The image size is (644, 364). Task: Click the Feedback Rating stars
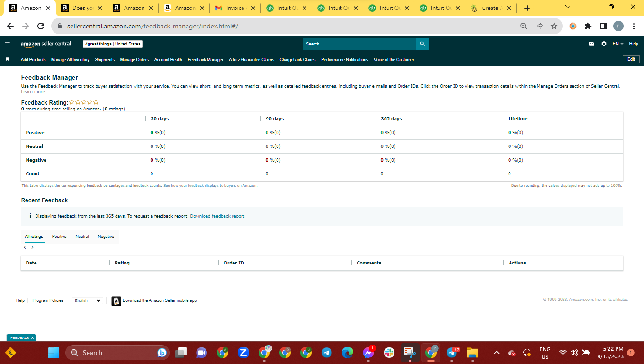coord(84,102)
